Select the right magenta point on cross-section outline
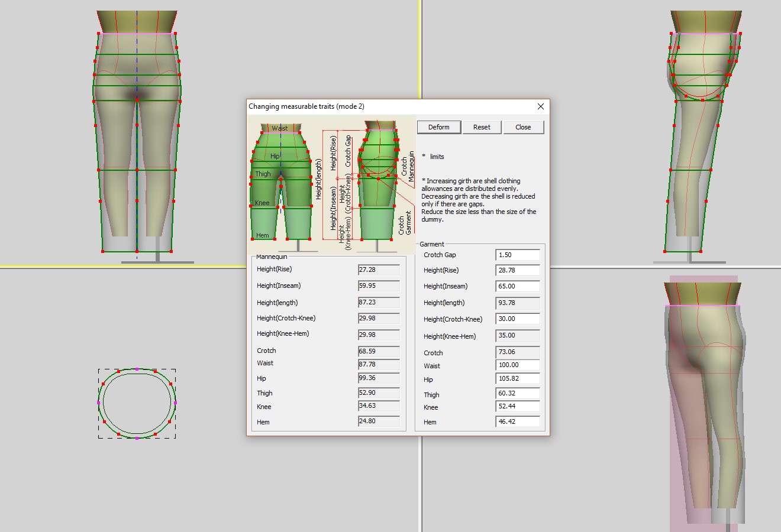 (176, 403)
